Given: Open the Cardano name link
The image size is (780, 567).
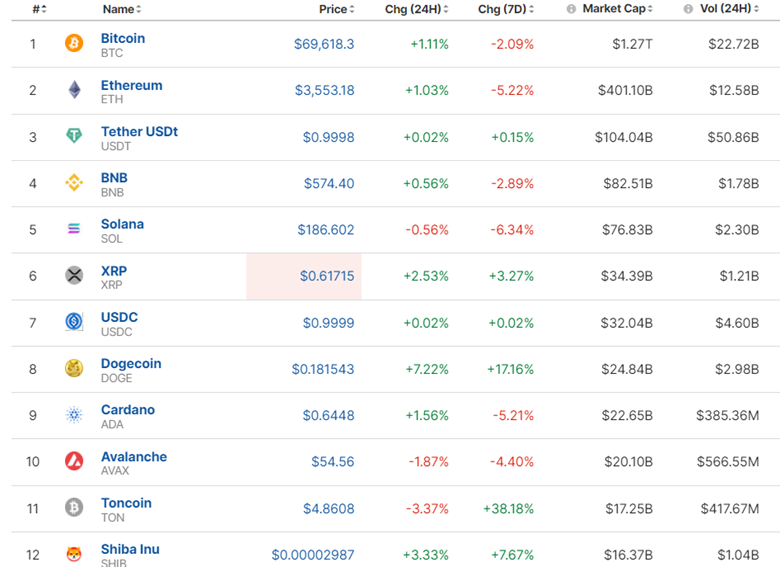Looking at the screenshot, I should click(128, 410).
